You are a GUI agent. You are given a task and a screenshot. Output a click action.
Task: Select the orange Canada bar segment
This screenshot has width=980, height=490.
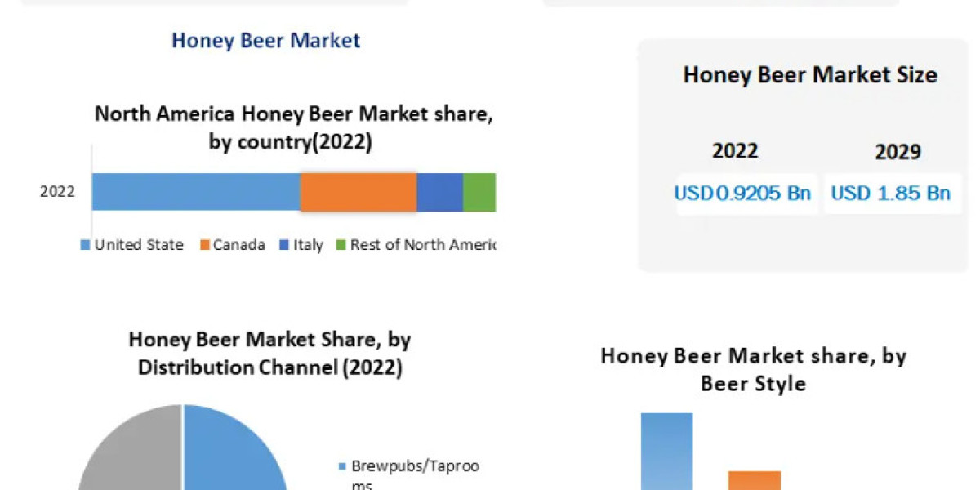[359, 193]
